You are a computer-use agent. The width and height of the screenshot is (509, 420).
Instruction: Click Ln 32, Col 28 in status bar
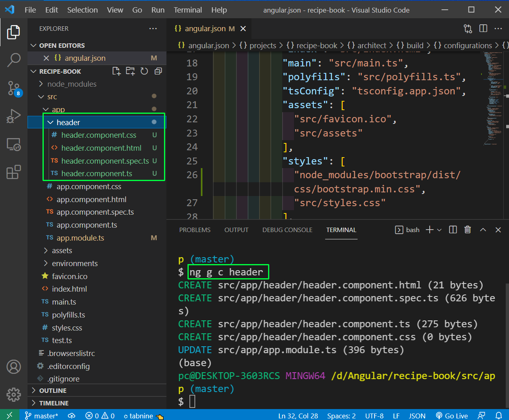pyautogui.click(x=298, y=416)
